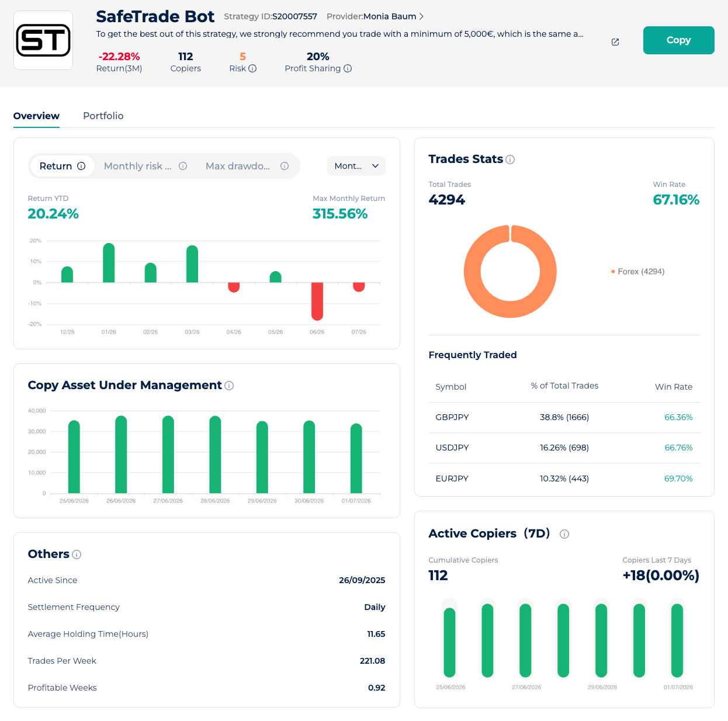Screen dimensions: 728x721
Task: Click the EURJPY symbol row
Action: [x=564, y=478]
